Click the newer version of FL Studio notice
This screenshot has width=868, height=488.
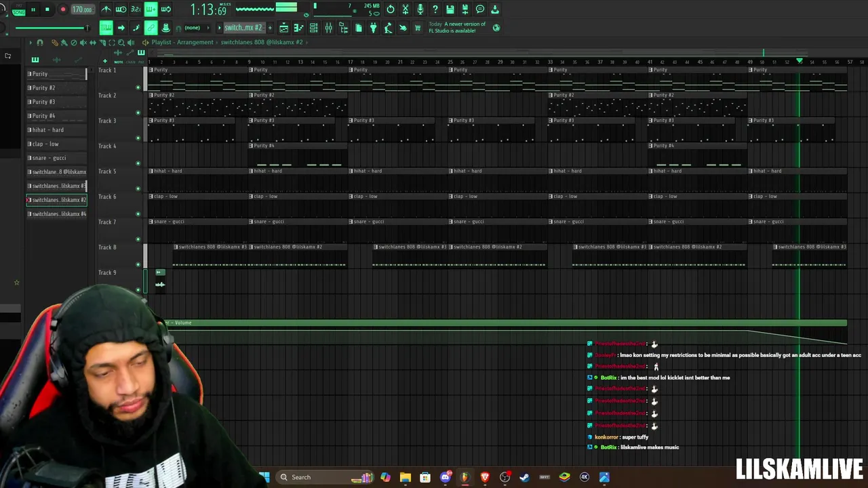(456, 27)
